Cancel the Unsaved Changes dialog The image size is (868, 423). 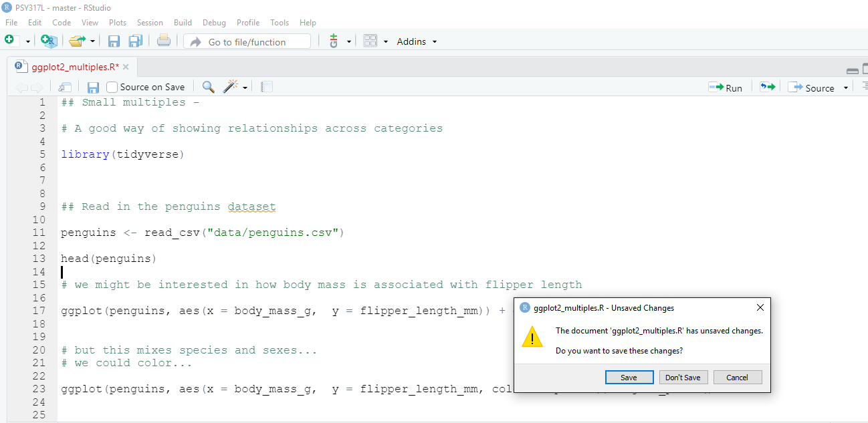tap(737, 378)
